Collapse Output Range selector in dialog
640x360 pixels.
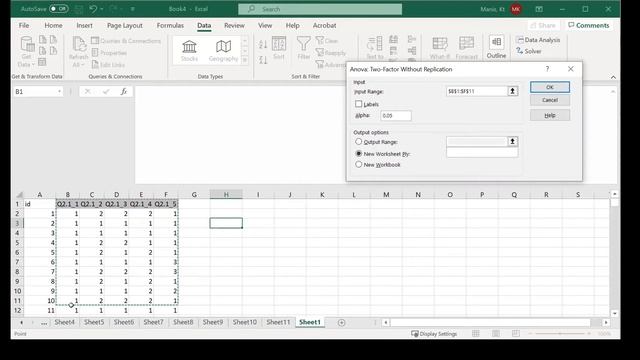[x=512, y=141]
